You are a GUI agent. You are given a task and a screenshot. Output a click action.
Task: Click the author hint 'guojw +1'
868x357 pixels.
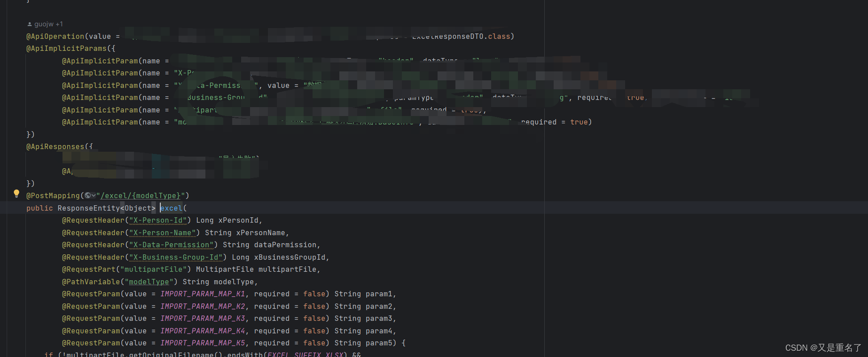coord(45,24)
